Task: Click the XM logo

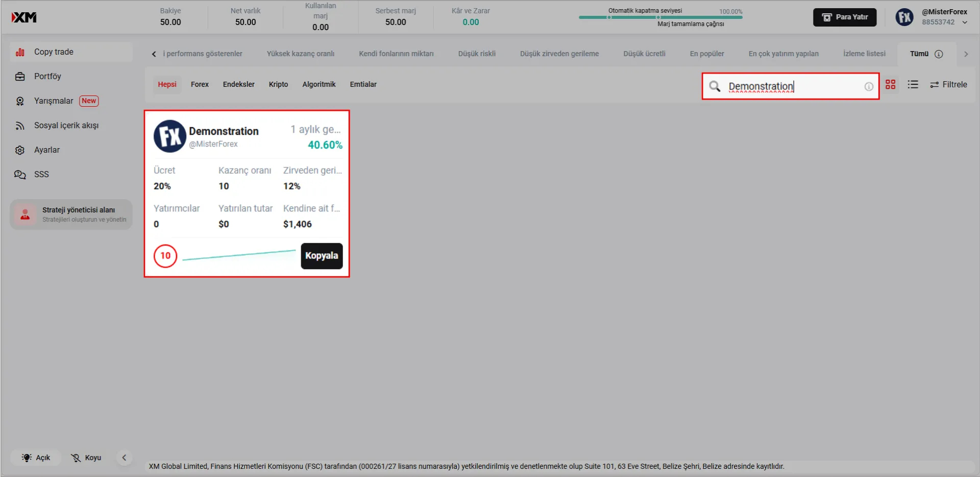Action: [x=24, y=17]
